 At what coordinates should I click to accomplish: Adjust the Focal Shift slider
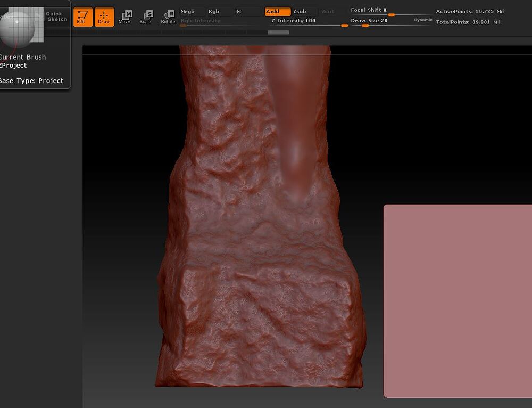click(391, 11)
